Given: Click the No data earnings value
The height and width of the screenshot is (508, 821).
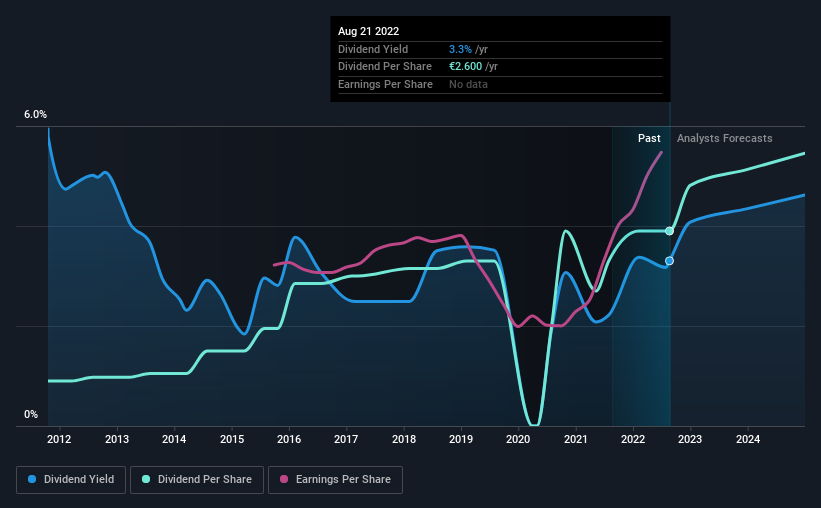Looking at the screenshot, I should [x=468, y=84].
